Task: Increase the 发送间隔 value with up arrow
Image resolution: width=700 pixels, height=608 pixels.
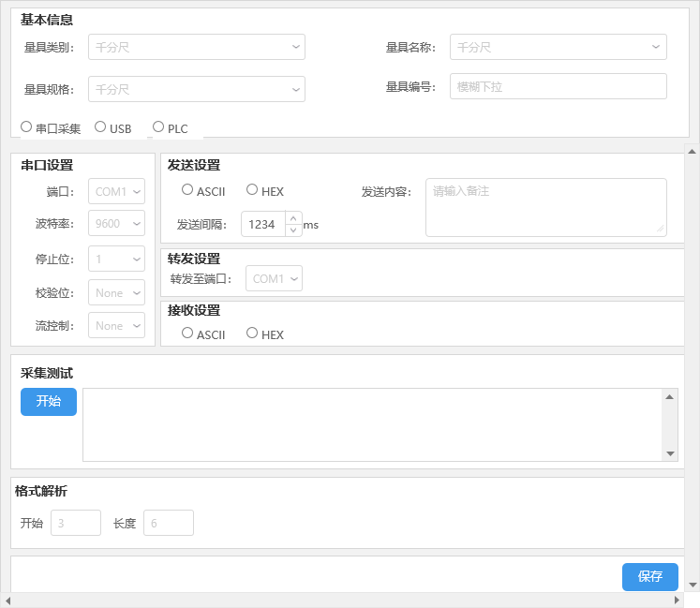Action: point(293,218)
